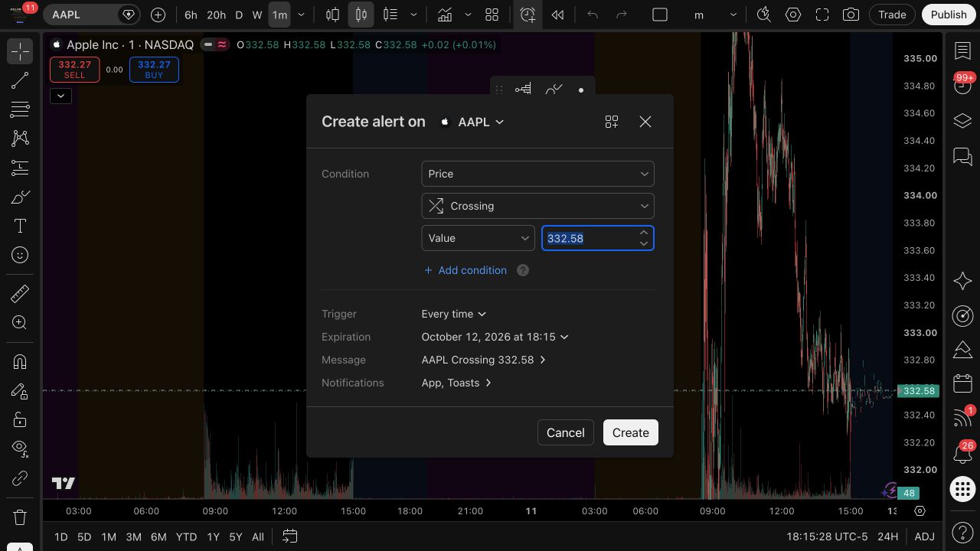Switch to the 6h timeframe
Screen dimensions: 980x551
pyautogui.click(x=191, y=15)
